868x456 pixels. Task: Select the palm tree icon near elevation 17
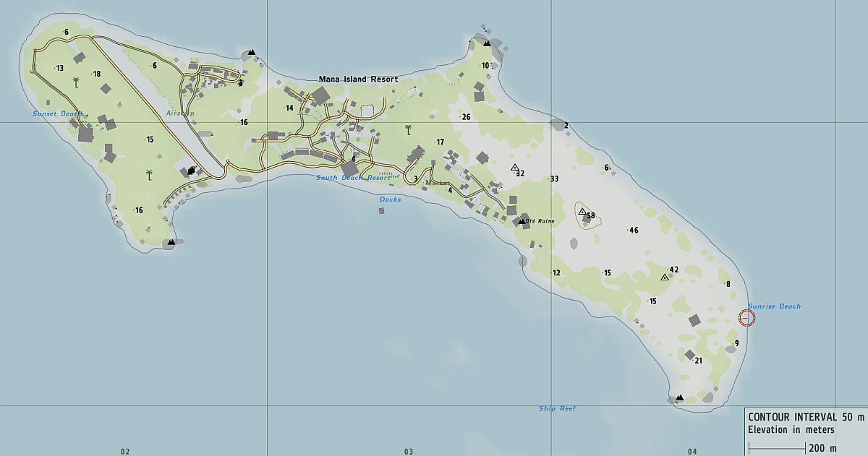click(409, 130)
